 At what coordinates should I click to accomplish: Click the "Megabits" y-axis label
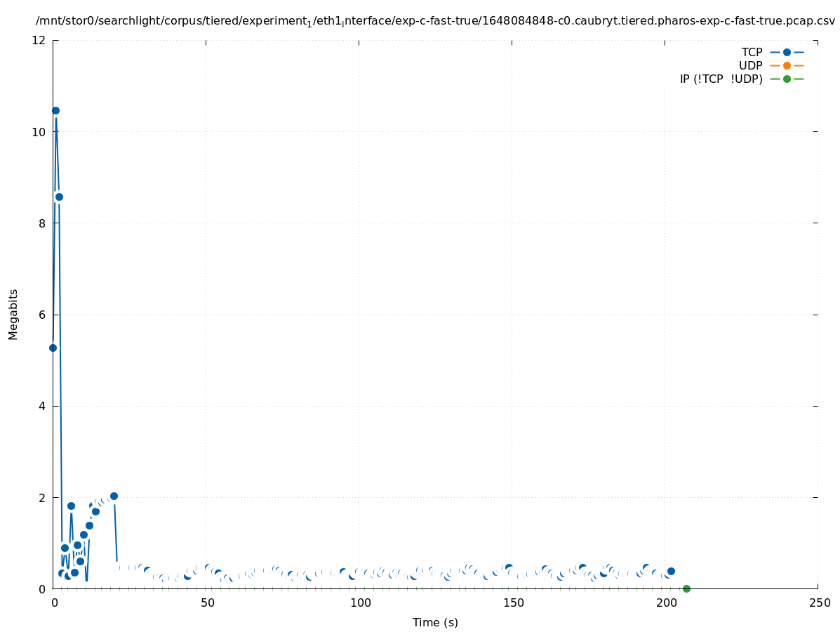[x=13, y=314]
